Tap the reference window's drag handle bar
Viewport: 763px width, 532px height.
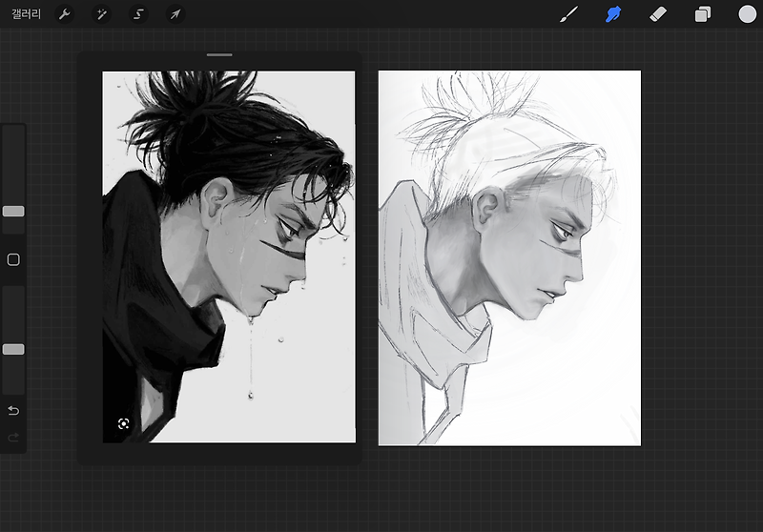219,55
